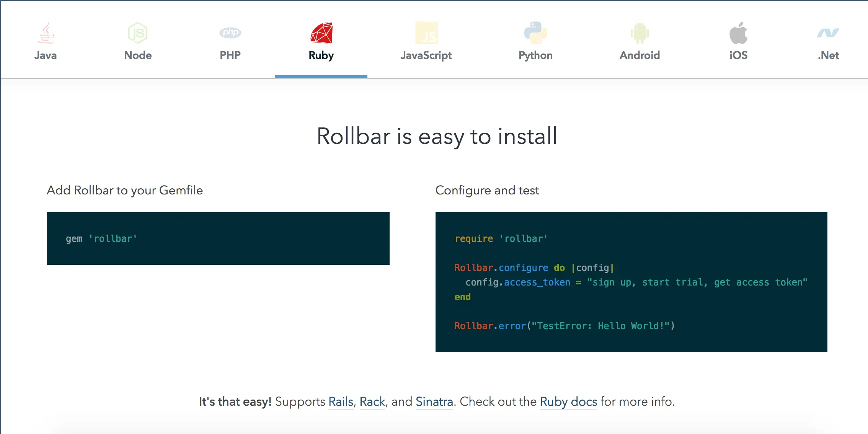Click the Apple iOS logo icon
This screenshot has width=868, height=434.
pyautogui.click(x=738, y=33)
